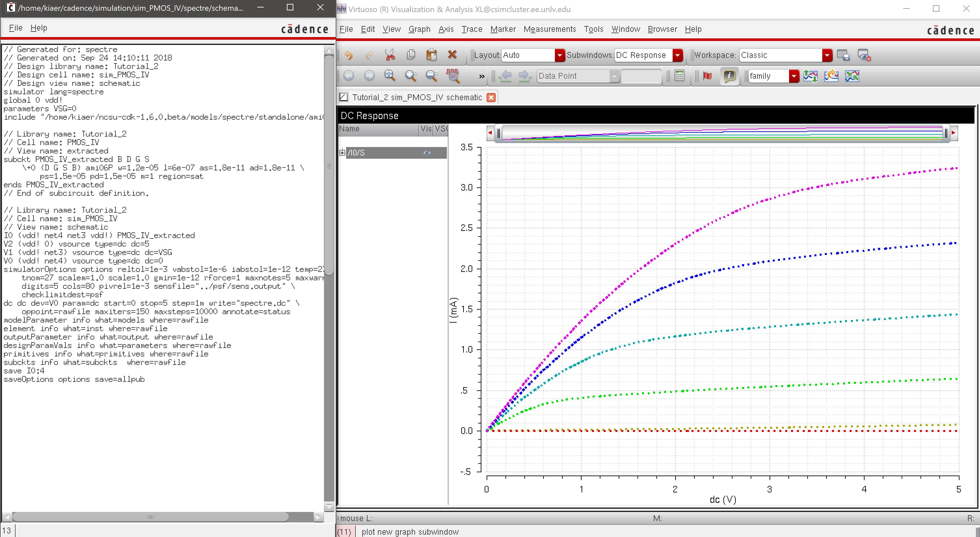Viewport: 980px width, 537px height.
Task: Click the reload/refresh traces icon
Action: click(831, 76)
